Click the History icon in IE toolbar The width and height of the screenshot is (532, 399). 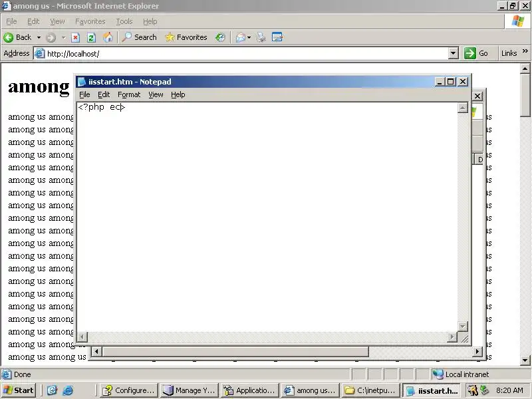(x=220, y=37)
